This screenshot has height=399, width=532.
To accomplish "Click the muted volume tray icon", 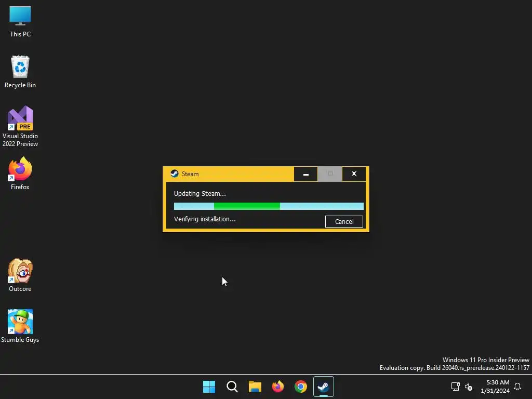I will coord(469,387).
